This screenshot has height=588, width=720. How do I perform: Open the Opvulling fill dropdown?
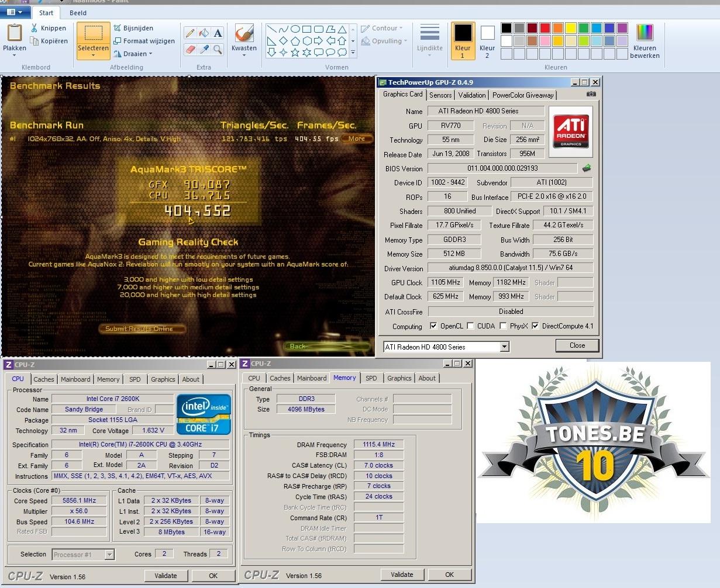[384, 41]
